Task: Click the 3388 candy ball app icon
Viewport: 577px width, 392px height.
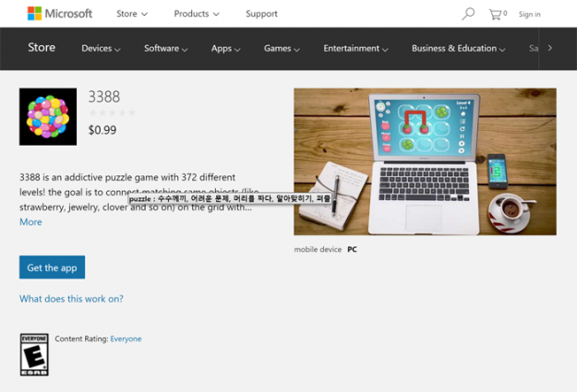Action: tap(48, 116)
